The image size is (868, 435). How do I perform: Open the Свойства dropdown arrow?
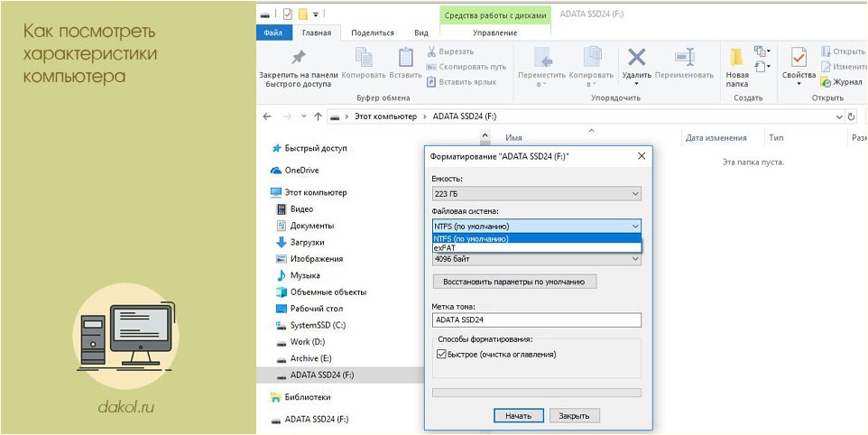pos(799,84)
